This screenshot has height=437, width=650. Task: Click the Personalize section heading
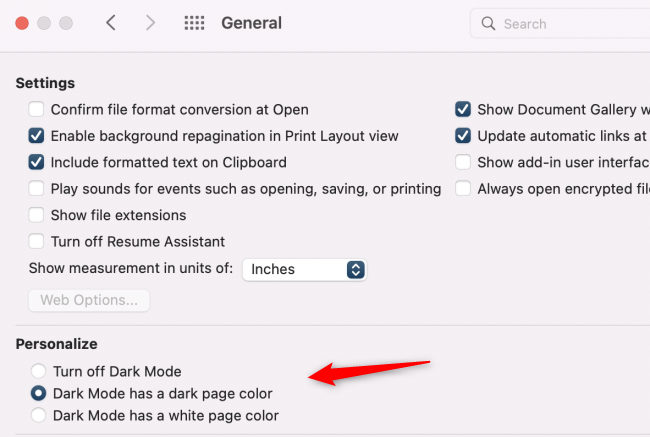pos(56,344)
